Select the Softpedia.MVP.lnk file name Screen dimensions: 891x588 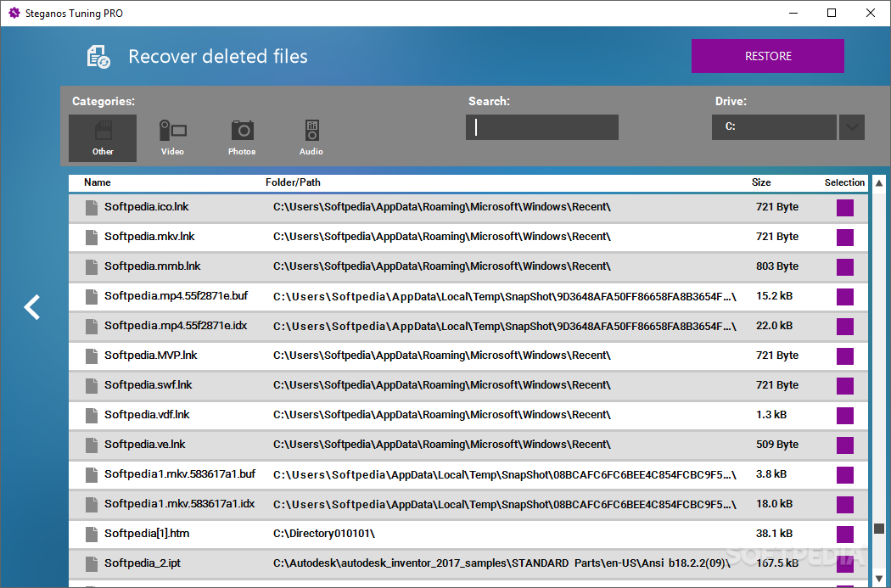[x=150, y=355]
